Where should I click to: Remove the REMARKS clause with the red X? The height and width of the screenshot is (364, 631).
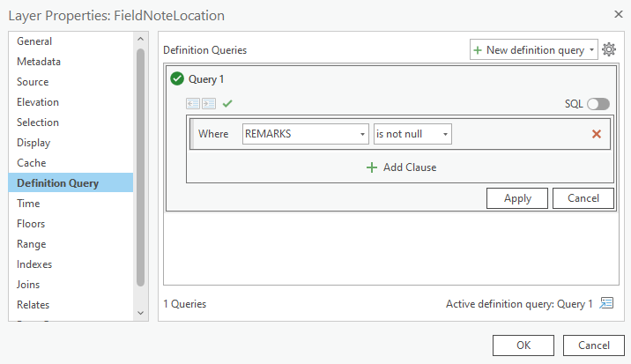pyautogui.click(x=597, y=134)
